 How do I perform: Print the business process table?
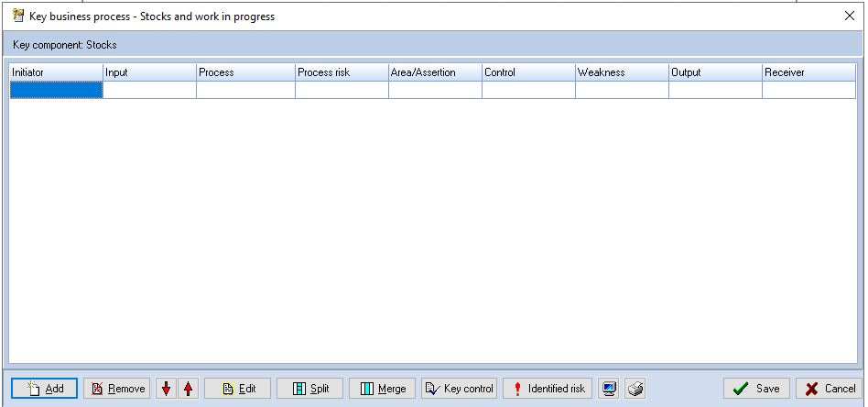635,389
